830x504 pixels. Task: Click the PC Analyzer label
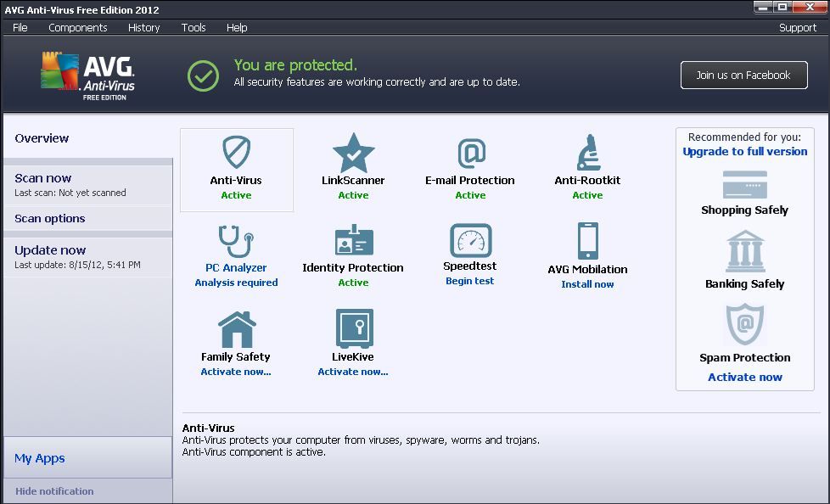(236, 267)
